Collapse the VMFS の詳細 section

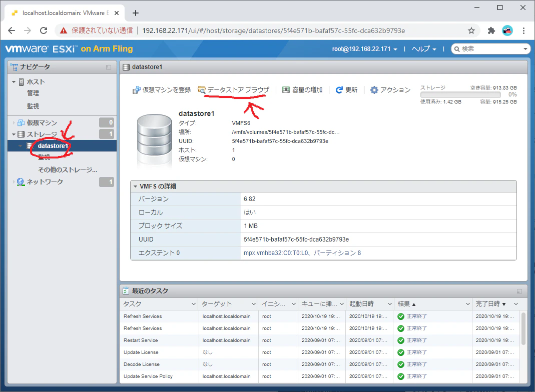135,186
